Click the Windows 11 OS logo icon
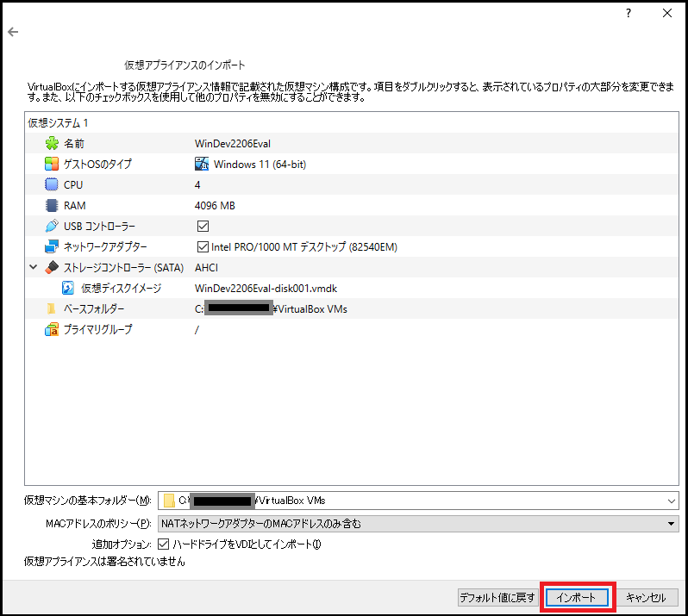The width and height of the screenshot is (688, 616). (x=202, y=164)
